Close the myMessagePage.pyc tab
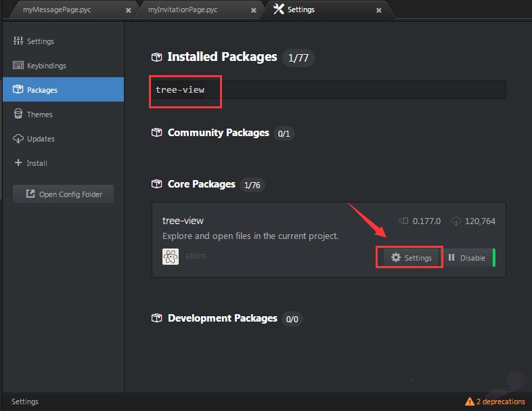Image resolution: width=532 pixels, height=411 pixels. point(129,11)
